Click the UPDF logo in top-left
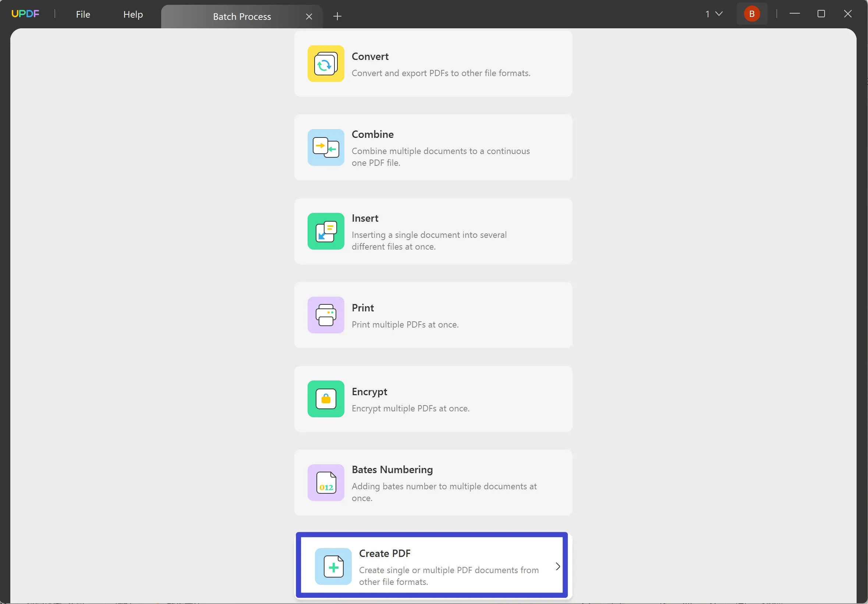Image resolution: width=868 pixels, height=604 pixels. (24, 13)
